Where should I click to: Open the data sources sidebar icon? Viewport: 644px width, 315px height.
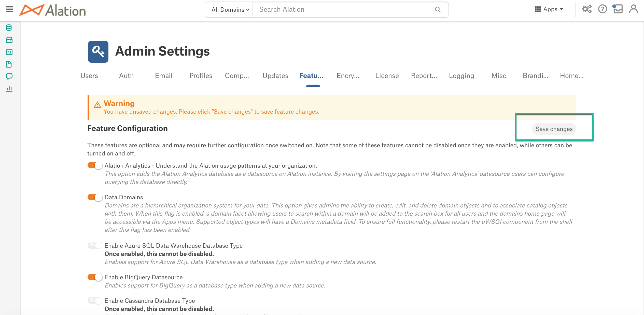point(9,28)
